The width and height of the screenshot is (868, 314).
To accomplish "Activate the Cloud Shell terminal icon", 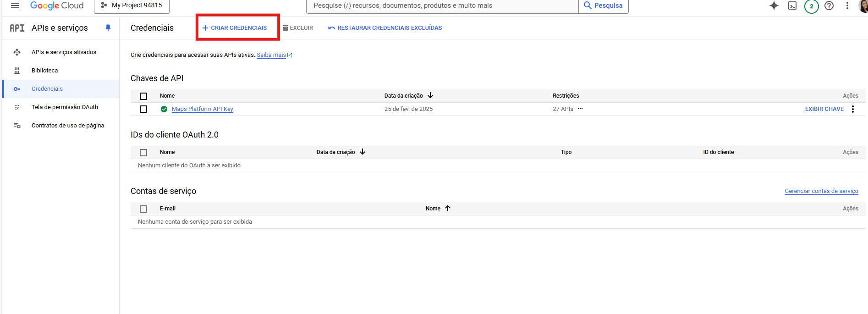I will click(792, 6).
